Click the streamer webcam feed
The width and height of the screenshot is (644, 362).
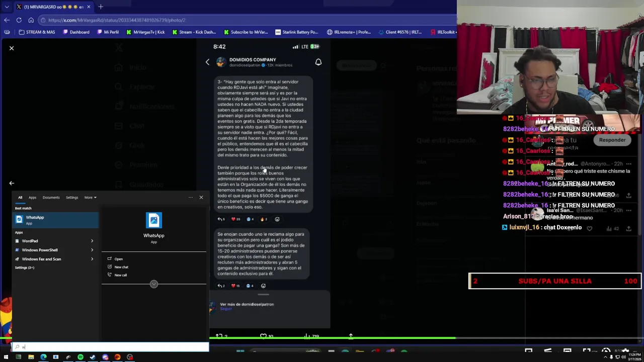tap(550, 58)
